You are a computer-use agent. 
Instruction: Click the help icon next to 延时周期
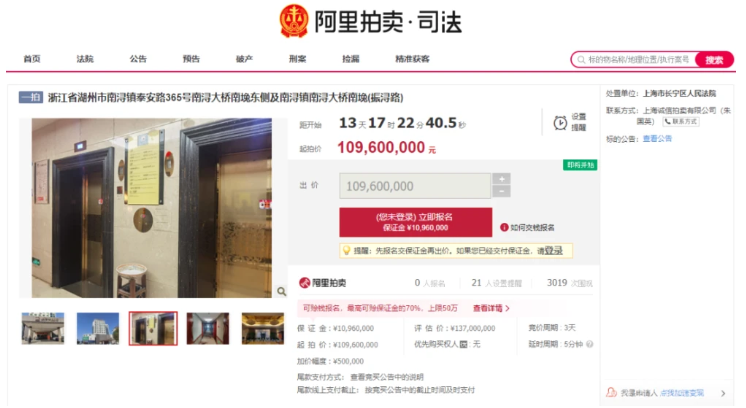[x=589, y=344]
